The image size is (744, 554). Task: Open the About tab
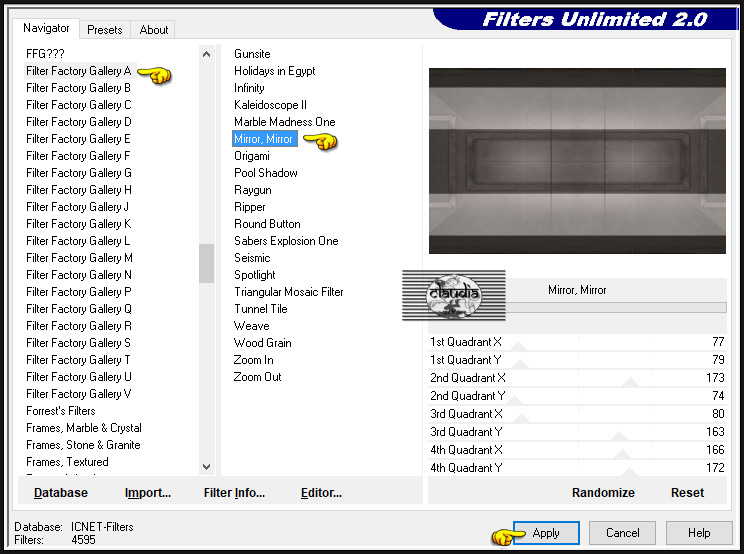[154, 30]
